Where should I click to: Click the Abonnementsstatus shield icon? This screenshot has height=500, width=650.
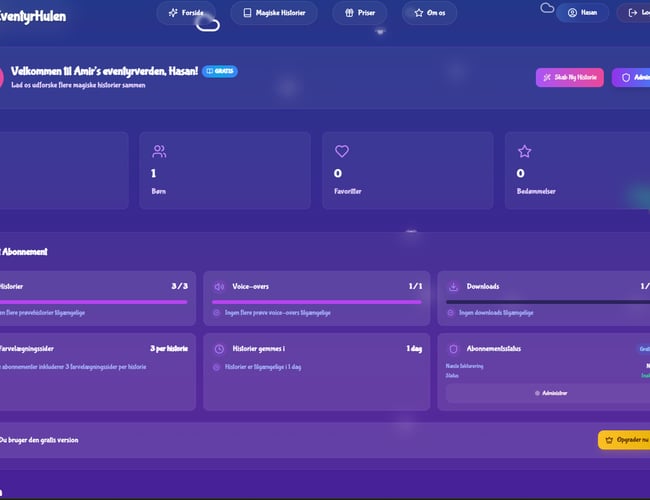453,349
